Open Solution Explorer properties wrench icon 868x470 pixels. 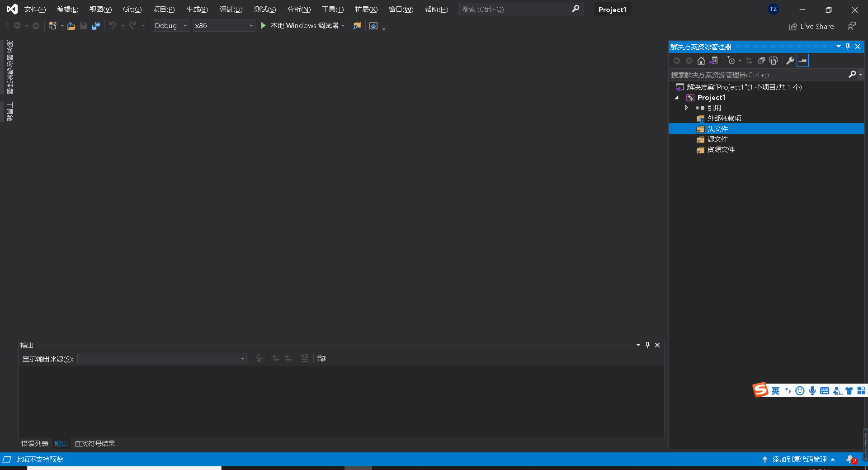(790, 61)
